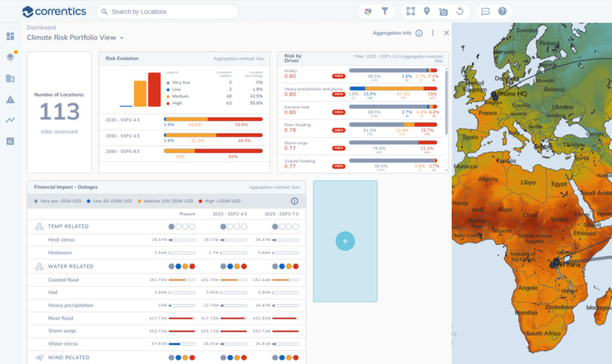Click the Risk by Driver scrollbar

tap(446, 103)
